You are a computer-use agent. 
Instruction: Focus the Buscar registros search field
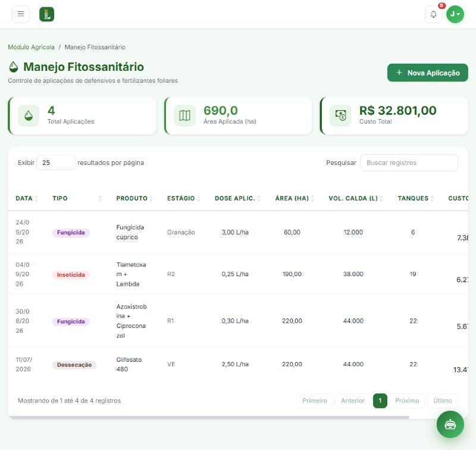409,162
